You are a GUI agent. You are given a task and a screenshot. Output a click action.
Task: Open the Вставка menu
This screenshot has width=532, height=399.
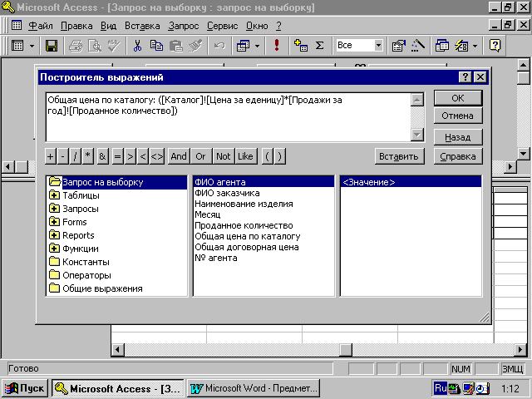pos(142,26)
